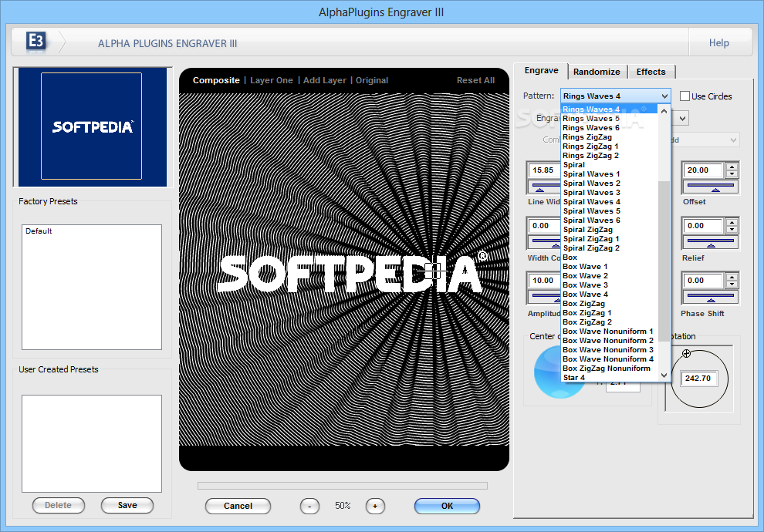Decrease Offset with spinner down arrow
Viewport: 764px width, 532px height.
(732, 173)
